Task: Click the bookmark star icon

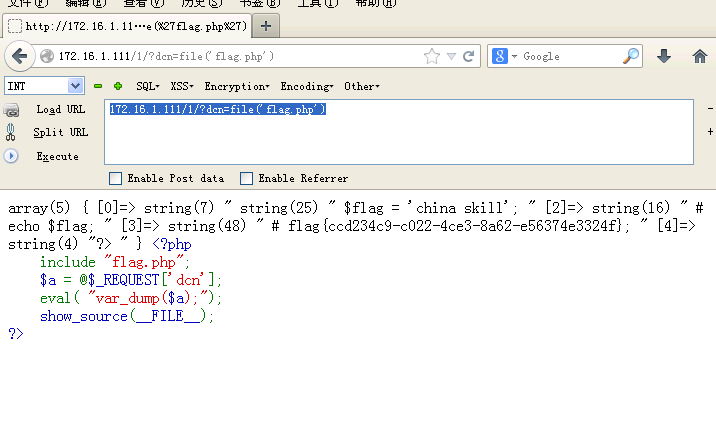Action: [432, 56]
